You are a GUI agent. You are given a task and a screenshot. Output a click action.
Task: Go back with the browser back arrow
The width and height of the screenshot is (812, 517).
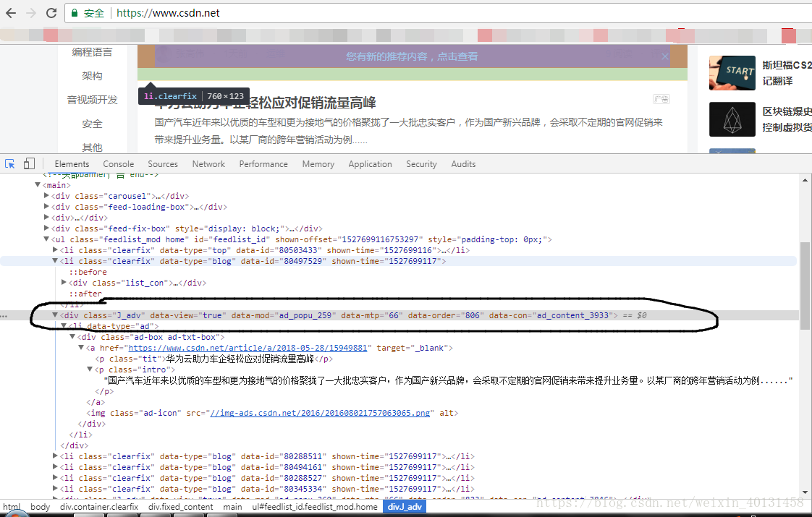11,13
